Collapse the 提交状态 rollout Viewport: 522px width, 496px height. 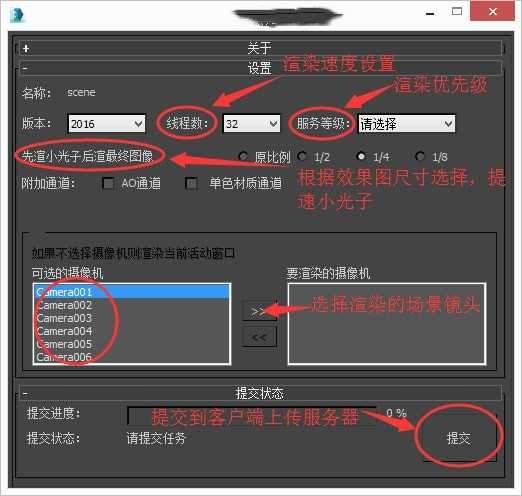click(x=261, y=393)
